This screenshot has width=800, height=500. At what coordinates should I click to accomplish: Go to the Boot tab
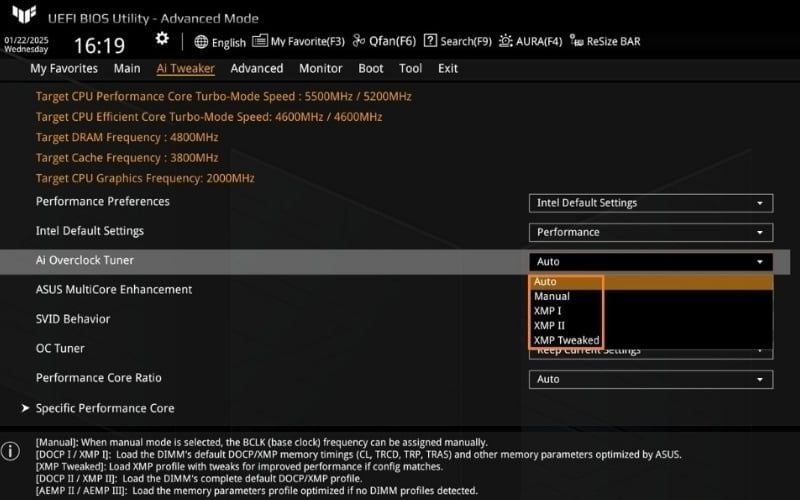(x=371, y=68)
